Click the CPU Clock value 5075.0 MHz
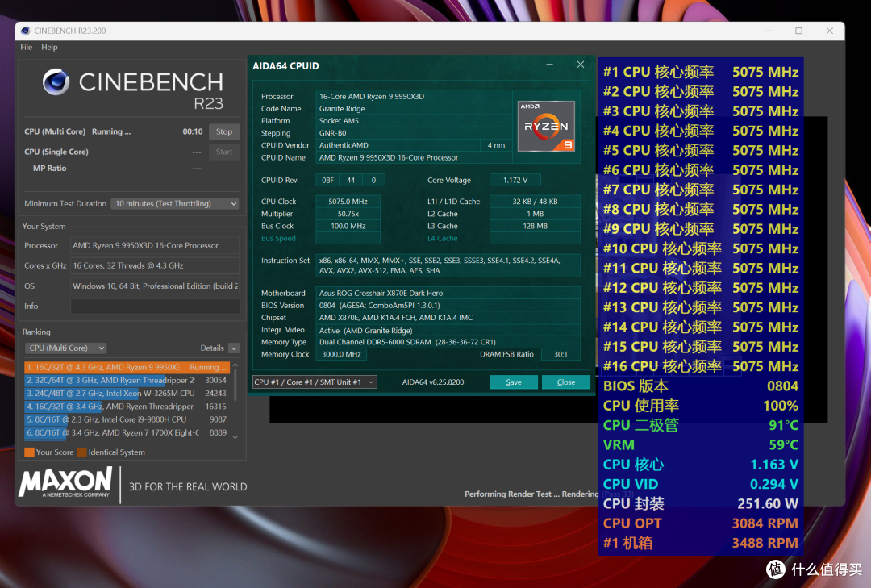Screen dimensions: 871x588 (348, 202)
